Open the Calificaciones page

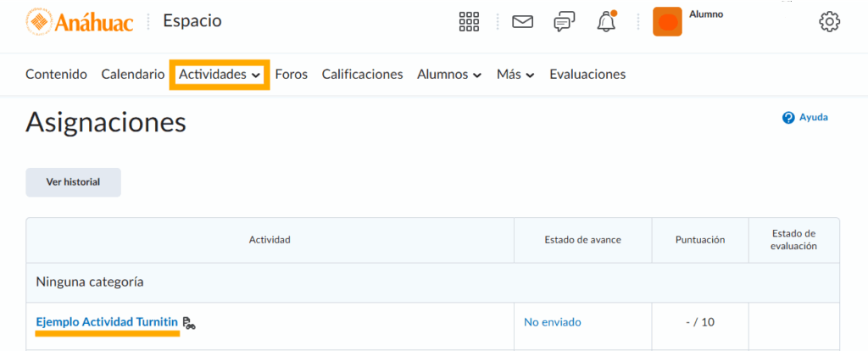[362, 75]
